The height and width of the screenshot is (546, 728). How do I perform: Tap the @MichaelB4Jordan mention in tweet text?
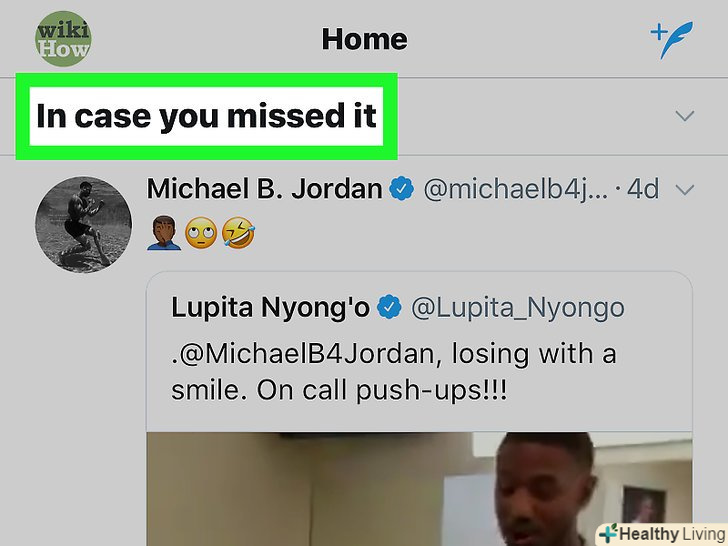click(x=305, y=354)
